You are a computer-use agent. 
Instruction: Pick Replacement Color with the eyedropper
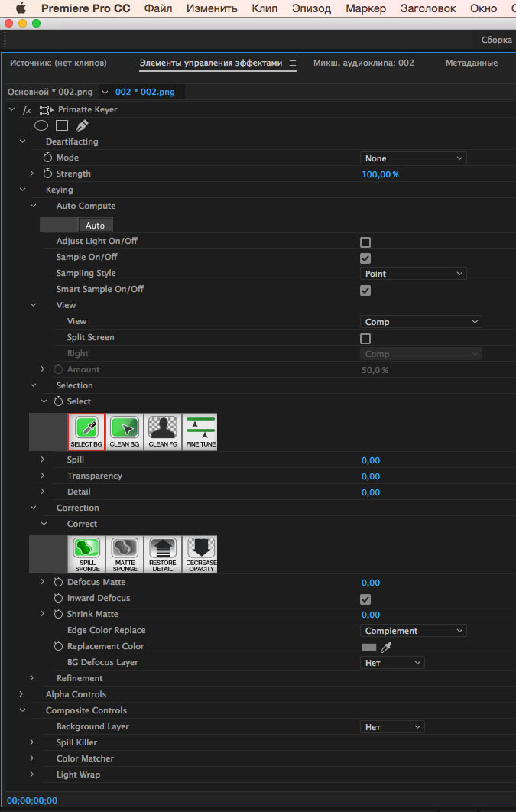(x=386, y=647)
